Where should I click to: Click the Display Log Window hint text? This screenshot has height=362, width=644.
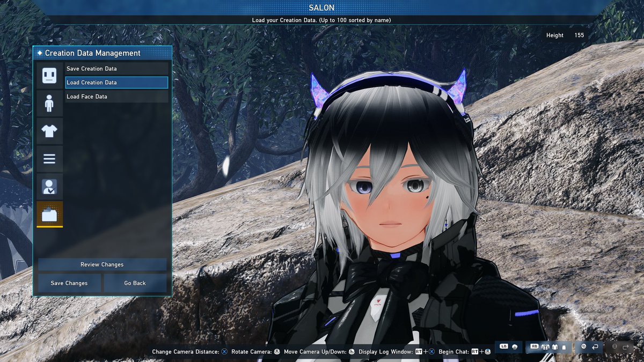point(386,352)
